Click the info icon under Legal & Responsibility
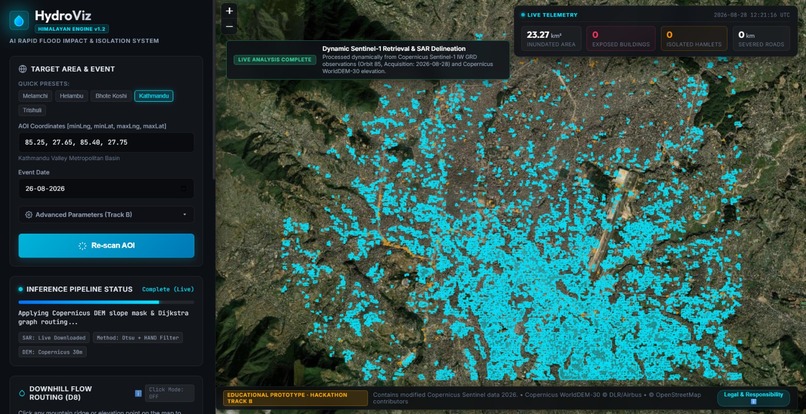Viewport: 806px width, 414px height. [753, 401]
